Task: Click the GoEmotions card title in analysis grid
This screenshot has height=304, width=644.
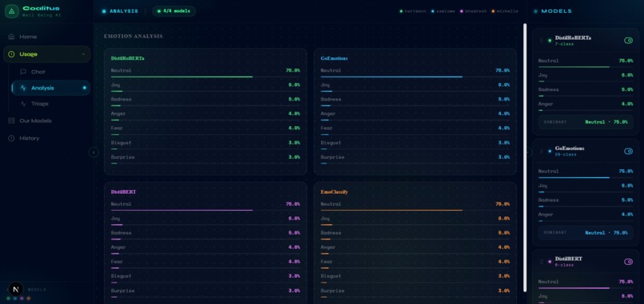Action: (x=334, y=58)
